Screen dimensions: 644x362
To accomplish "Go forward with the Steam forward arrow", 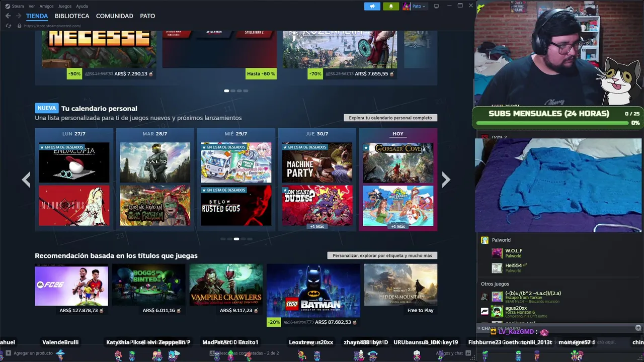I will 19,16.
